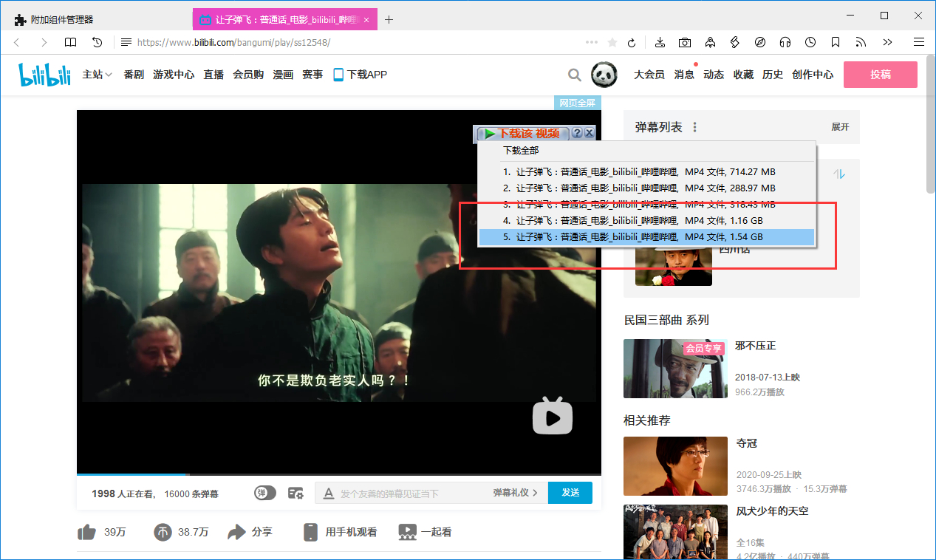Open 漫画 navigation item
This screenshot has width=936, height=560.
click(x=283, y=75)
